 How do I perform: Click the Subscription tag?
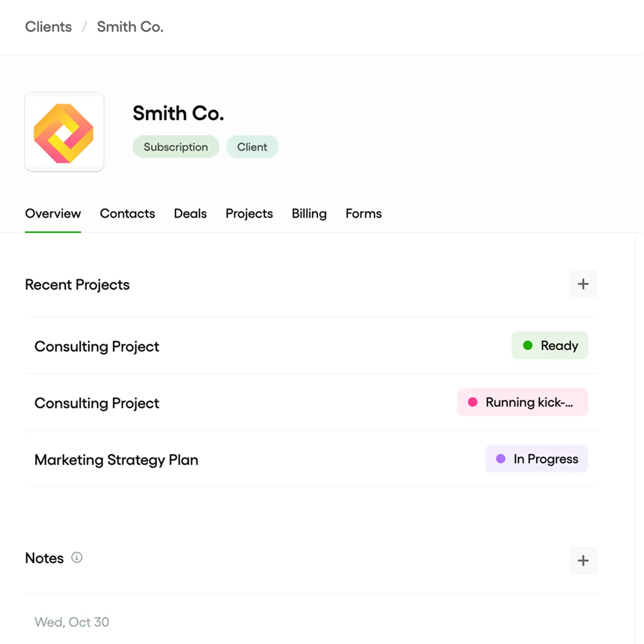[176, 147]
